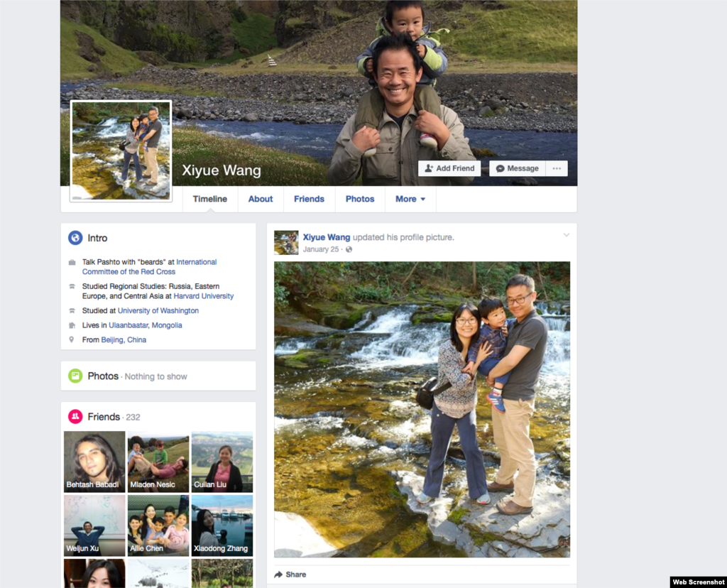The image size is (727, 588).
Task: Open the Harvard University link
Action: (x=203, y=296)
